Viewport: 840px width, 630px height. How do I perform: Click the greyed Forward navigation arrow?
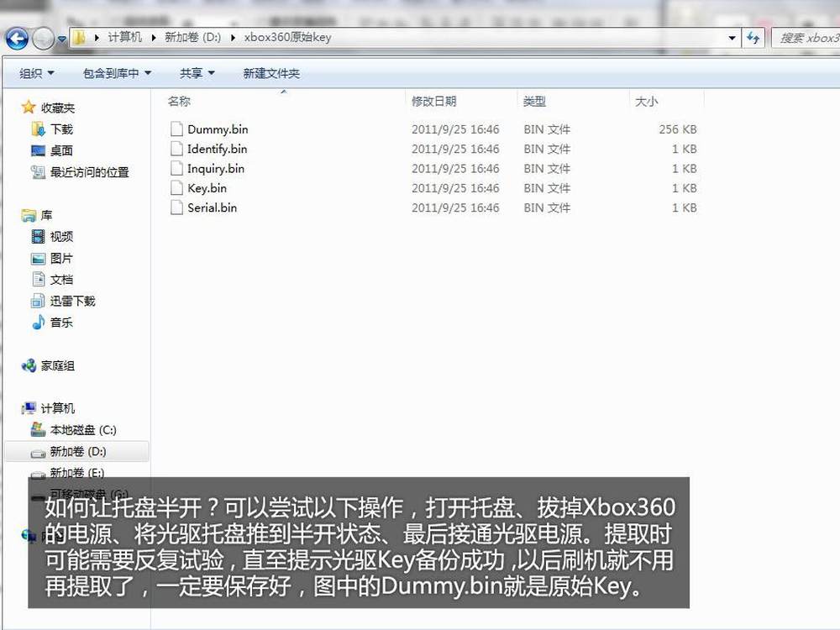43,39
